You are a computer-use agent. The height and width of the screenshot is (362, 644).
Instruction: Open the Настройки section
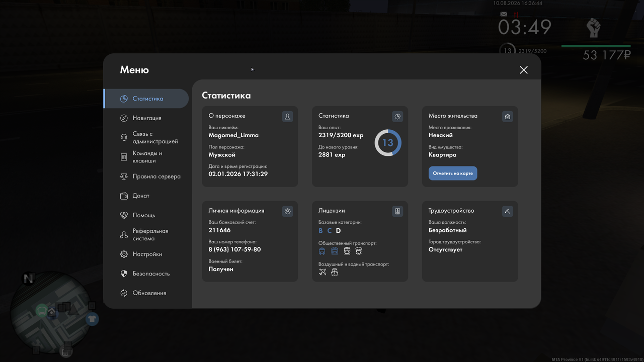click(146, 254)
